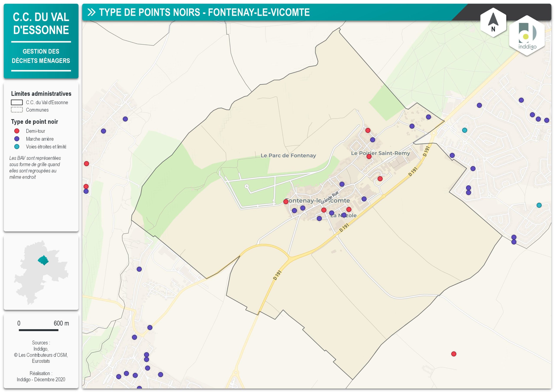The image size is (555, 392).
Task: Click the 600 m scale bar
Action: (x=38, y=330)
